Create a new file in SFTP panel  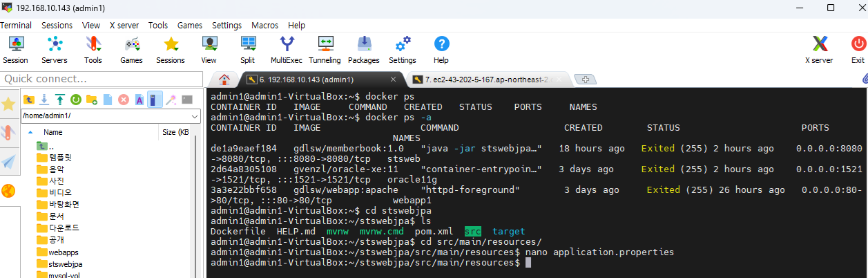point(108,100)
